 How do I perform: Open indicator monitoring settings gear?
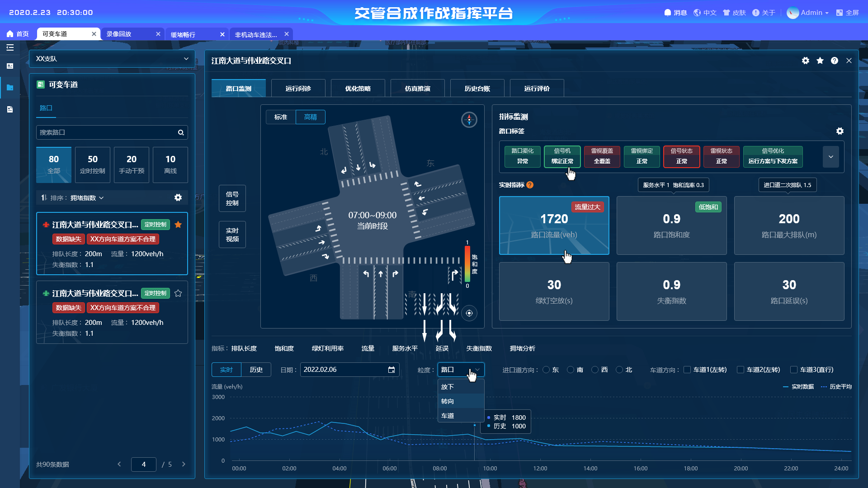[840, 131]
